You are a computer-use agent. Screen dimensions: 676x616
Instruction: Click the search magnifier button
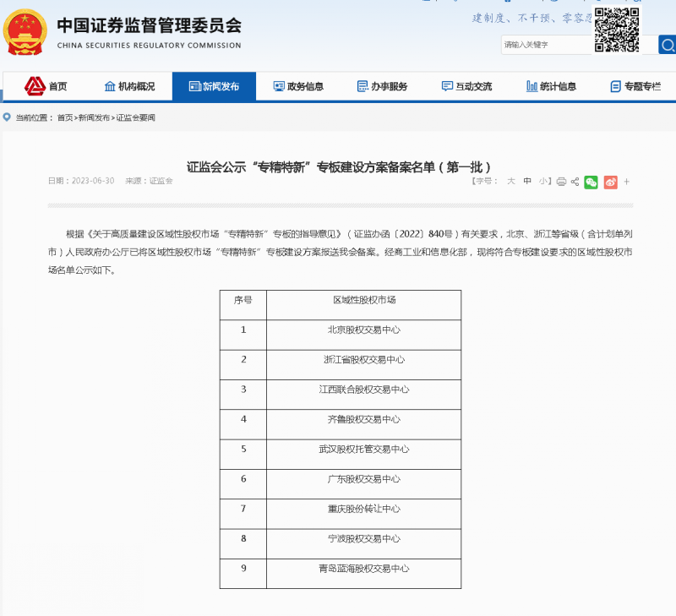[667, 45]
